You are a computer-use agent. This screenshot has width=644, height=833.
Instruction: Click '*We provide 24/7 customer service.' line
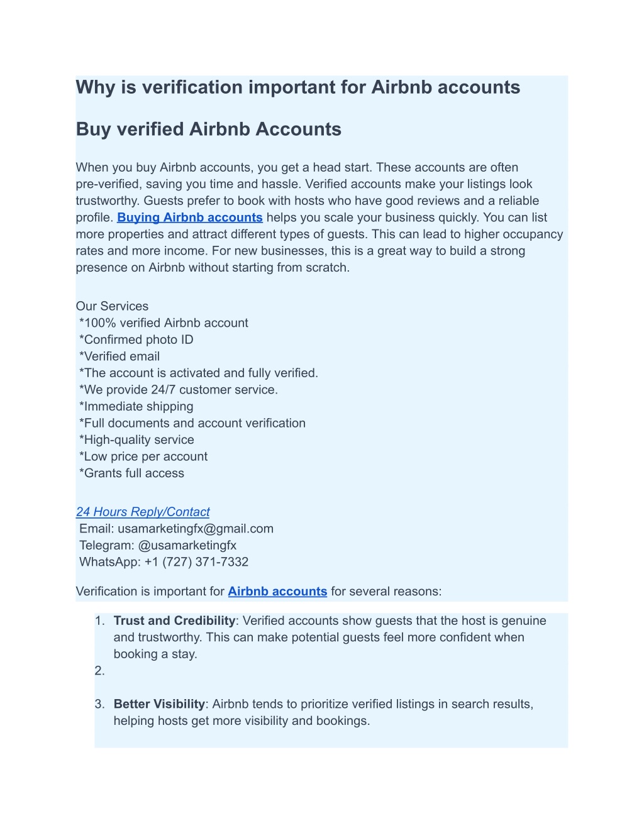click(x=179, y=390)
